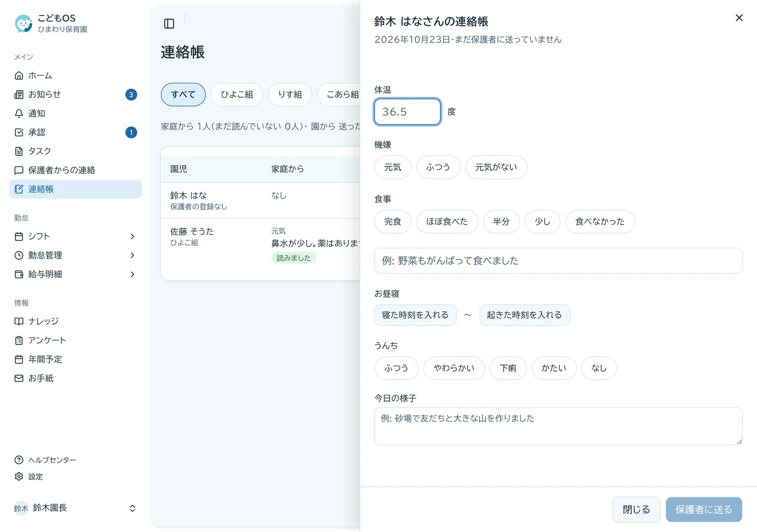This screenshot has height=532, width=757.
Task: Focus the 体温 temperature input field
Action: [x=407, y=112]
